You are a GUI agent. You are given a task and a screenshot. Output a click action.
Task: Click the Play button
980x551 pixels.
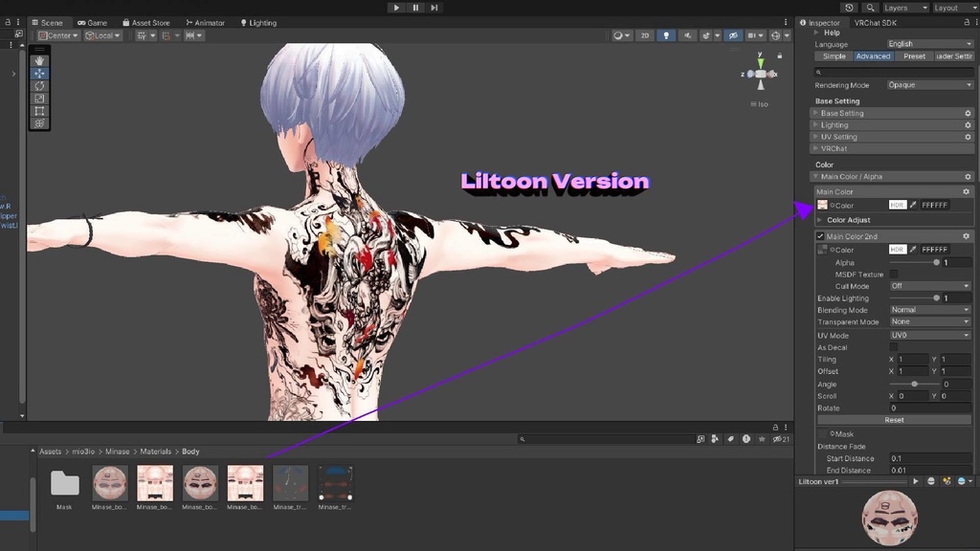[396, 8]
